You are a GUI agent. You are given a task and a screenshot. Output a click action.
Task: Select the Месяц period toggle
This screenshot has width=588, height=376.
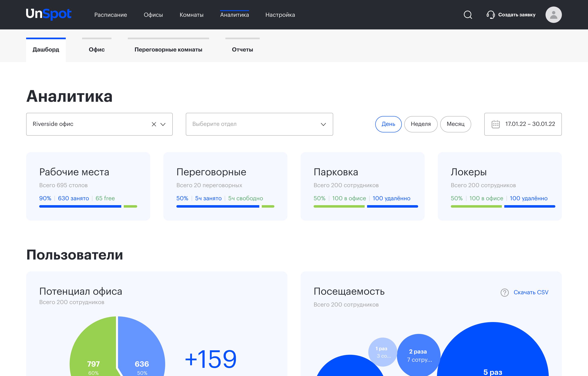pyautogui.click(x=455, y=124)
